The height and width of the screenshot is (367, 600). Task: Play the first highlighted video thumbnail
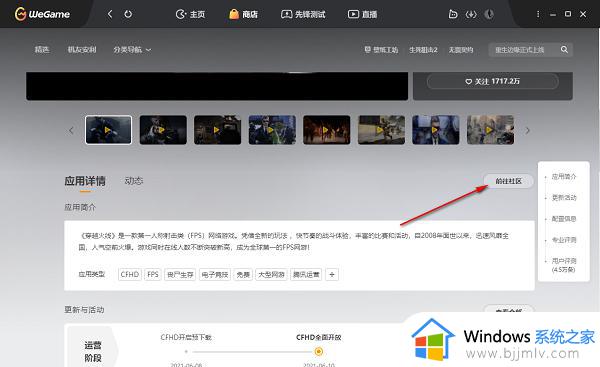108,130
